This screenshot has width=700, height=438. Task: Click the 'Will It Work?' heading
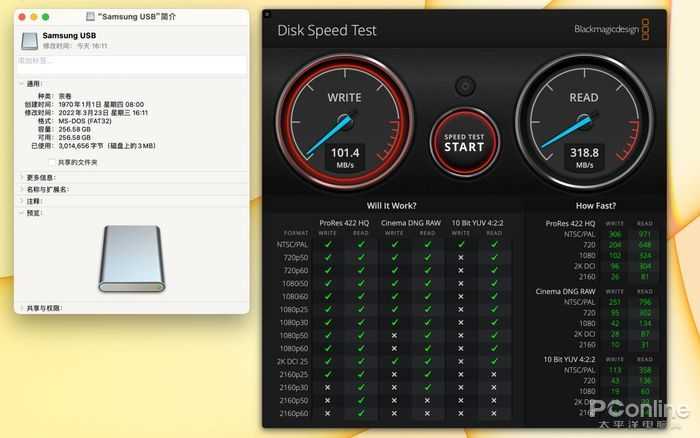pos(391,206)
